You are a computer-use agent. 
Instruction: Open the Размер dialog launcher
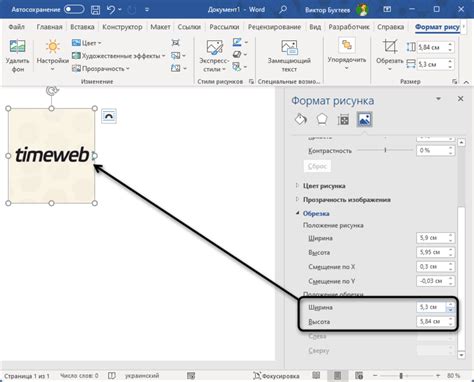[x=454, y=81]
